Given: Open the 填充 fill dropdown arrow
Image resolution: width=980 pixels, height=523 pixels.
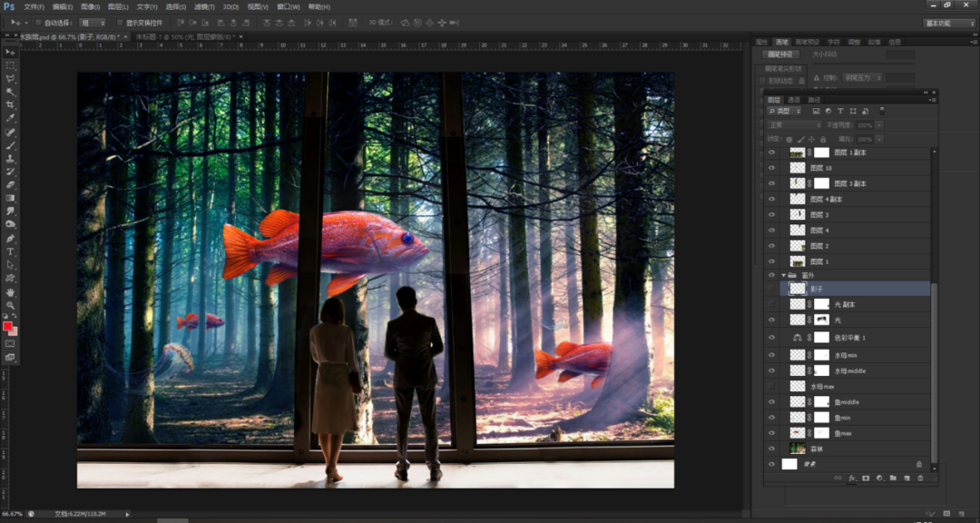Looking at the screenshot, I should coord(879,140).
